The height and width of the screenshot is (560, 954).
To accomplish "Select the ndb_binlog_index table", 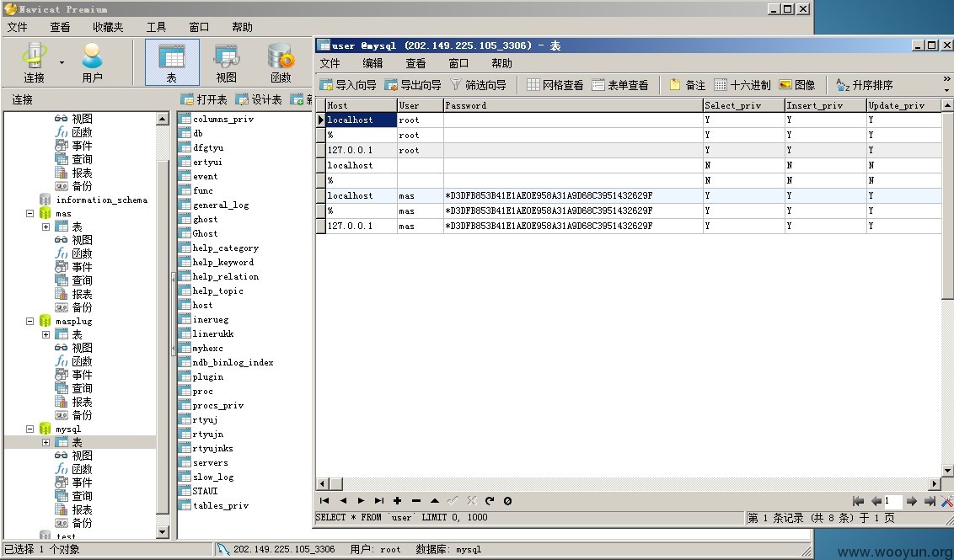I will pos(233,362).
